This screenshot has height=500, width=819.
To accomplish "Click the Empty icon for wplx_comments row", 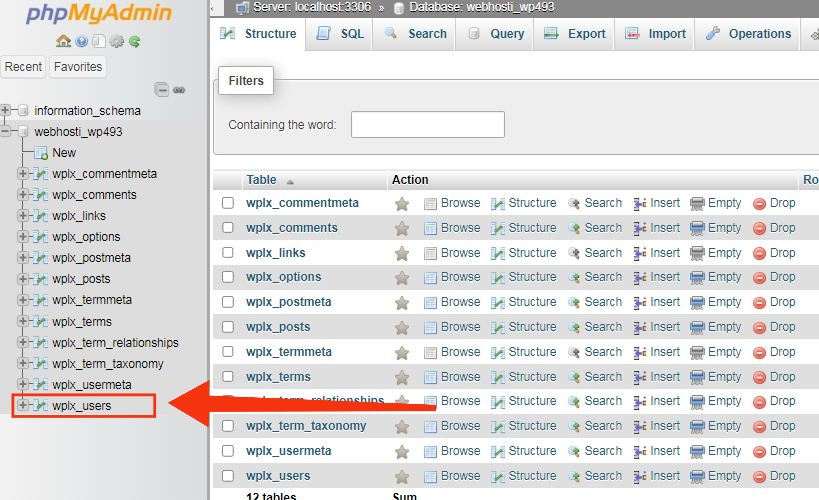I will click(x=697, y=228).
